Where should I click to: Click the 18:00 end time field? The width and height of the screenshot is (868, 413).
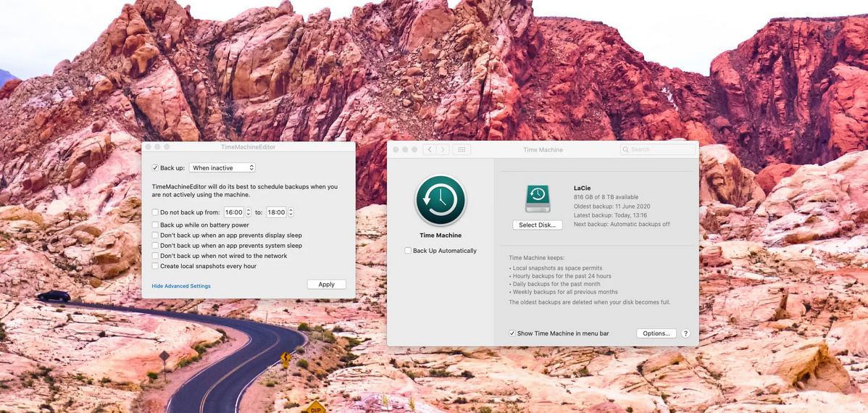[276, 212]
